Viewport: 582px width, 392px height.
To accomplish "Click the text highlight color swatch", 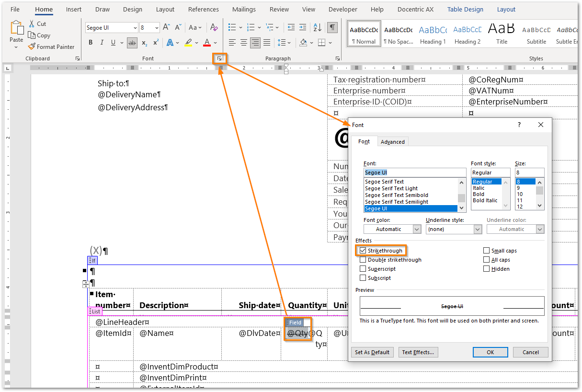I will tap(188, 43).
